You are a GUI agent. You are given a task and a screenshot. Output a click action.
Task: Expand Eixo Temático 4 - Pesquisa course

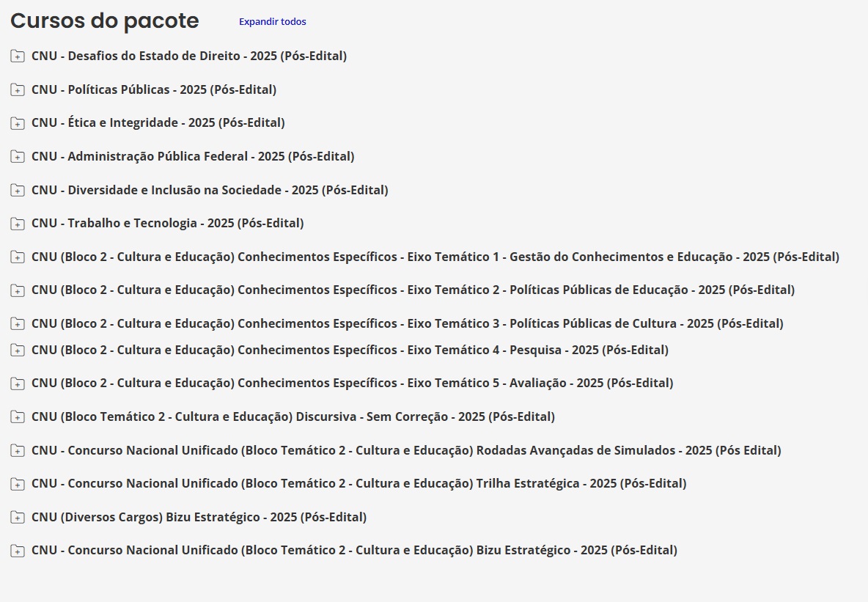pyautogui.click(x=17, y=350)
